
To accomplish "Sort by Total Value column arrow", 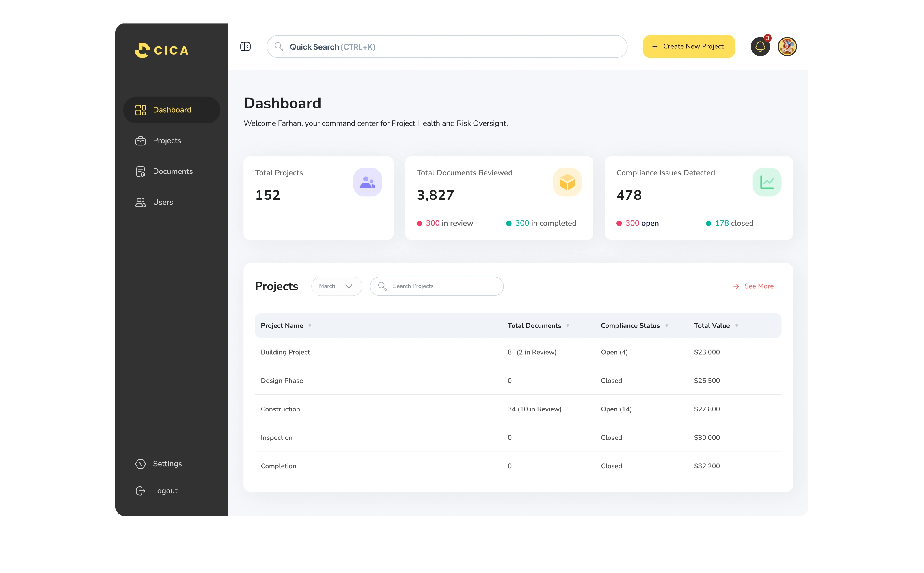I will (736, 325).
